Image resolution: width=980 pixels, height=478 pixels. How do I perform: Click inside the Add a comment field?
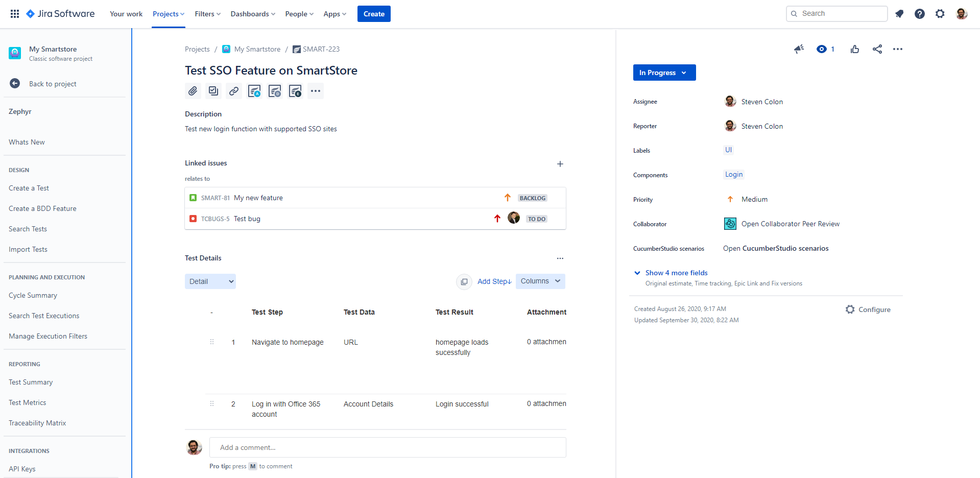[388, 447]
